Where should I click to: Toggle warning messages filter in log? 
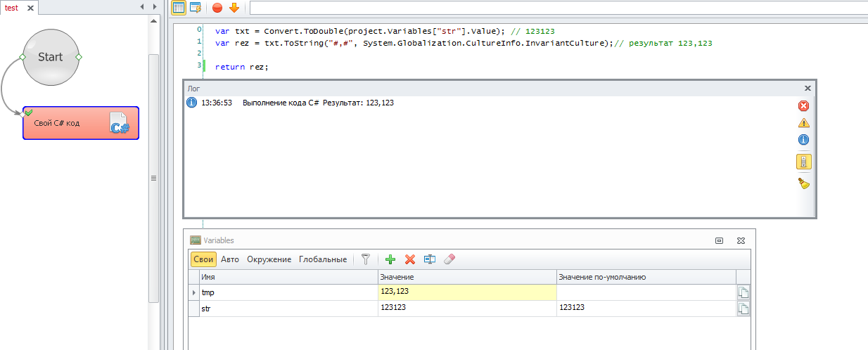[803, 123]
